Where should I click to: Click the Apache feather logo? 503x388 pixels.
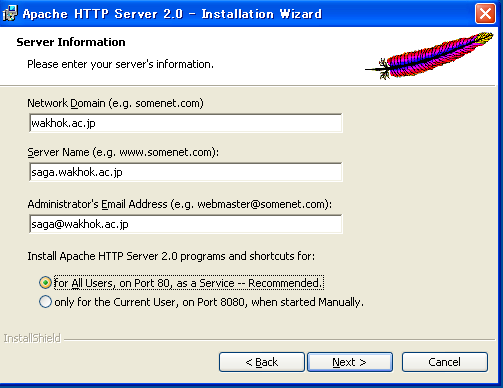[x=429, y=55]
